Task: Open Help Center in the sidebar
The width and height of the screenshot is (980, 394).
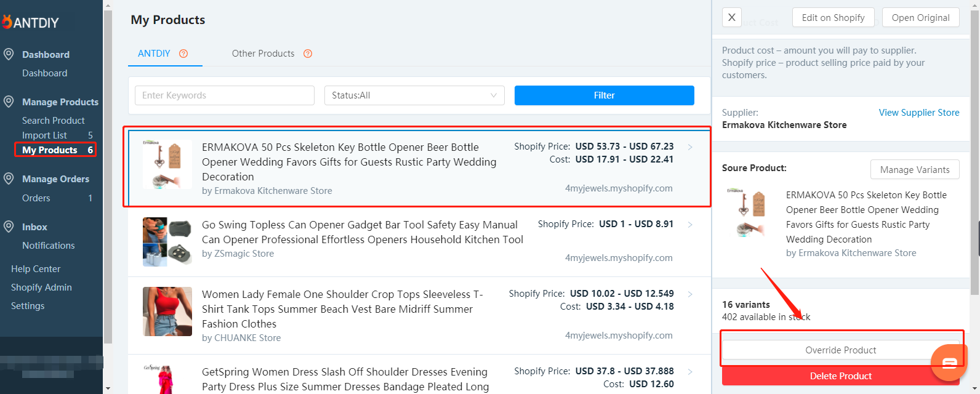Action: pyautogui.click(x=36, y=269)
